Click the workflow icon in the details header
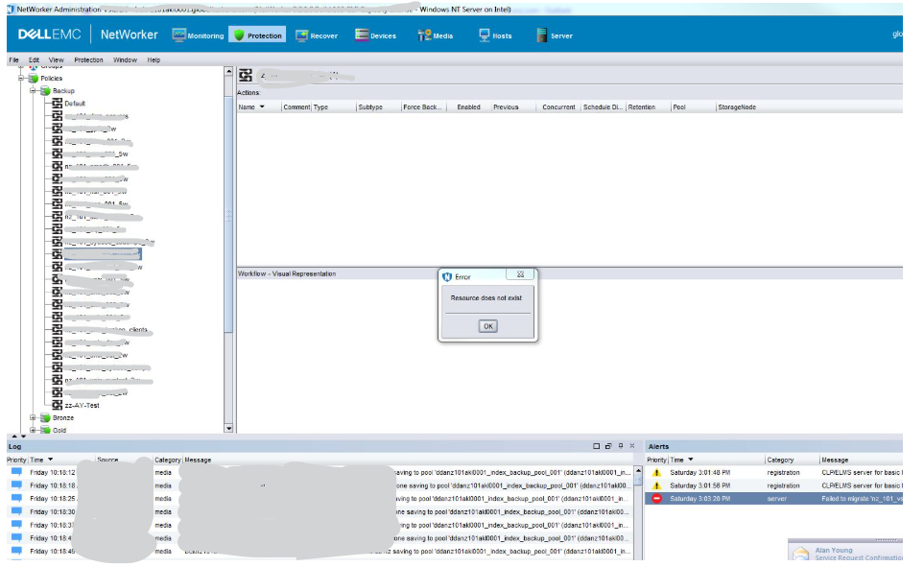The height and width of the screenshot is (567, 924). point(246,76)
